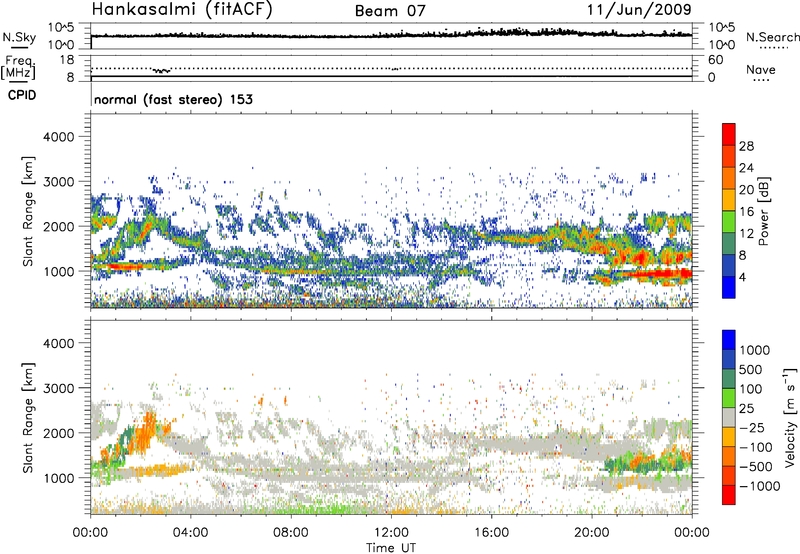Click the 'Power [dB]' colorbar label
This screenshot has width=800, height=554.
pos(763,211)
